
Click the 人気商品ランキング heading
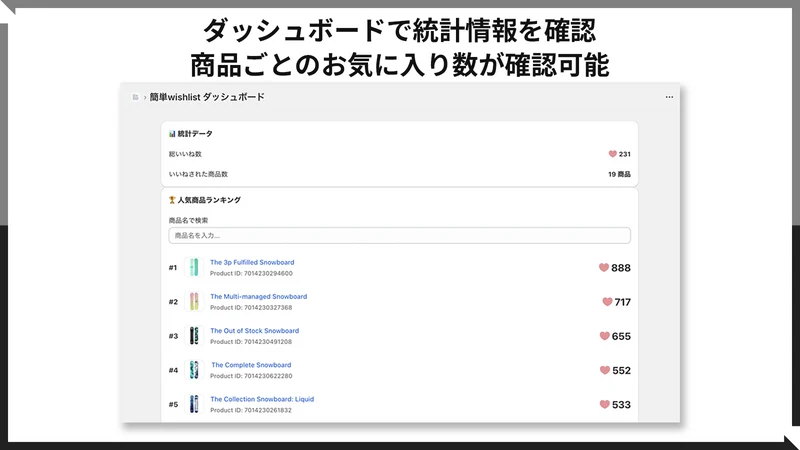click(209, 200)
